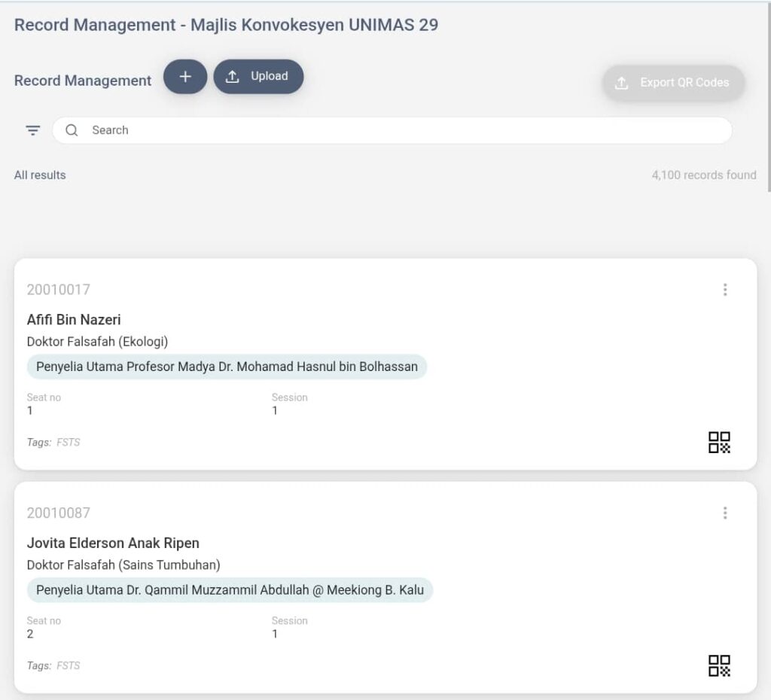Click the FSTS tag on Afifi's card
This screenshot has height=700, width=771.
(x=68, y=443)
